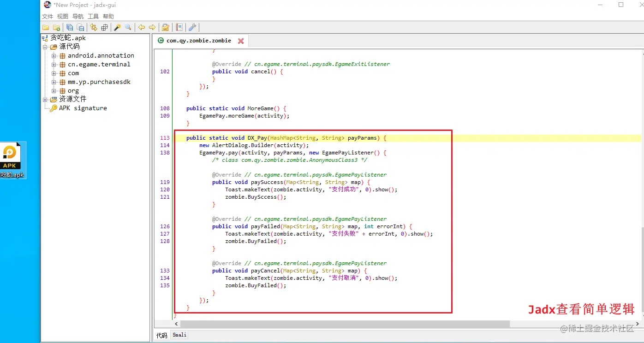This screenshot has width=644, height=343.
Task: Collapse the 源代码 tree node
Action: click(x=45, y=47)
